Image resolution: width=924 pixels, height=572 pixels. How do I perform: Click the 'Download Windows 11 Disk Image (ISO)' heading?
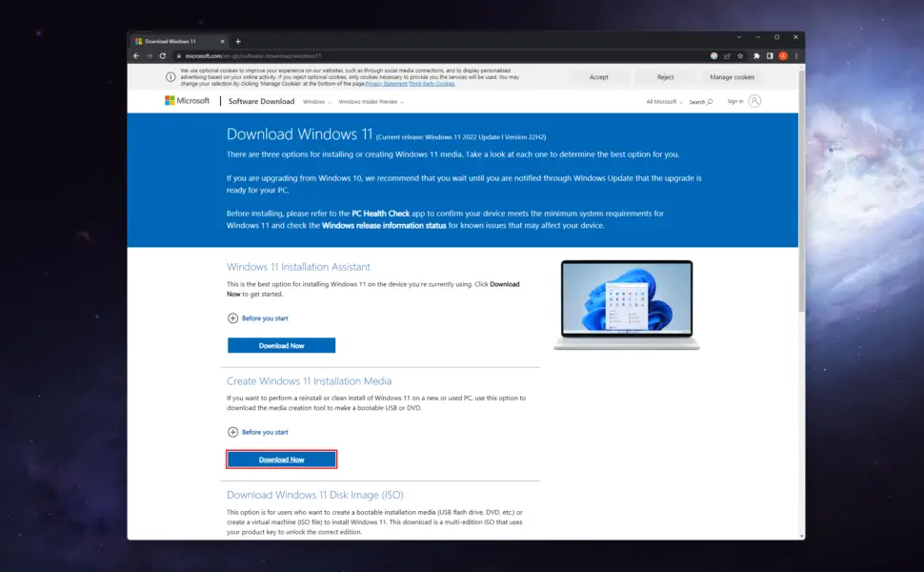pos(315,495)
